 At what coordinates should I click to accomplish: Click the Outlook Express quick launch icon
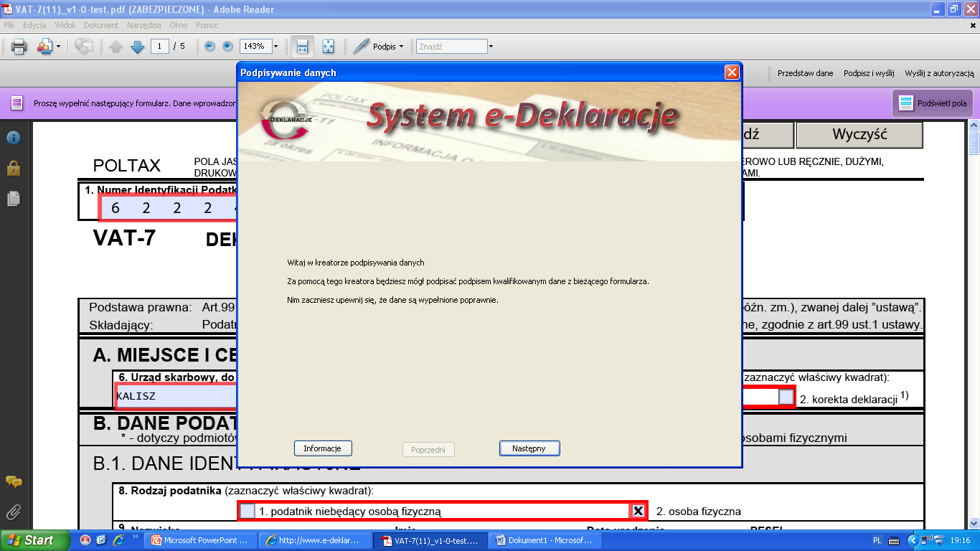coord(101,540)
